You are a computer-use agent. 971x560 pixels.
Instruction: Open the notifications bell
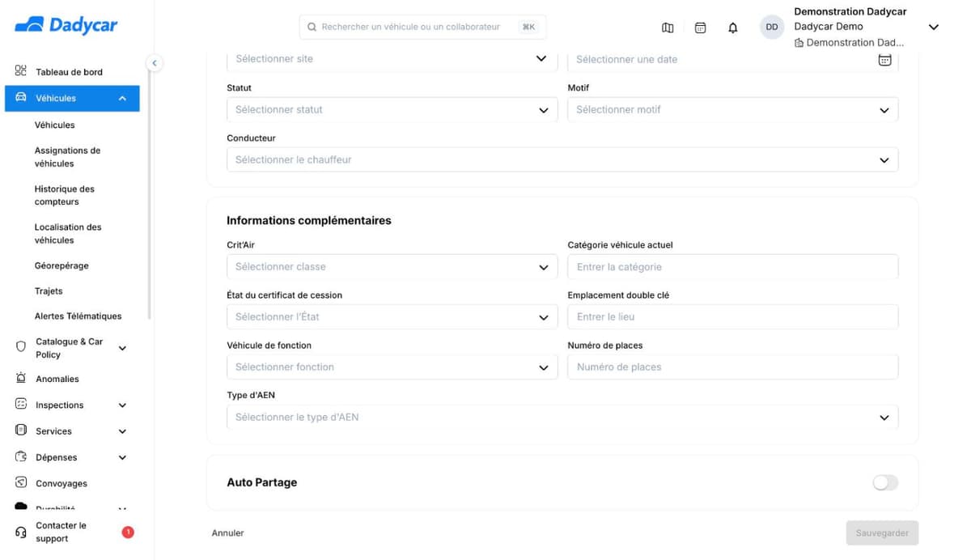pos(733,28)
